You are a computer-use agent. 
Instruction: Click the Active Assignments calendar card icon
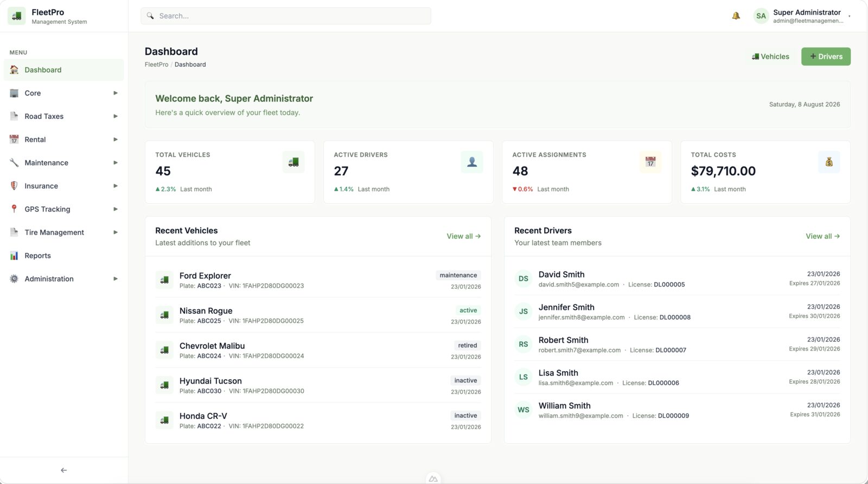point(650,162)
